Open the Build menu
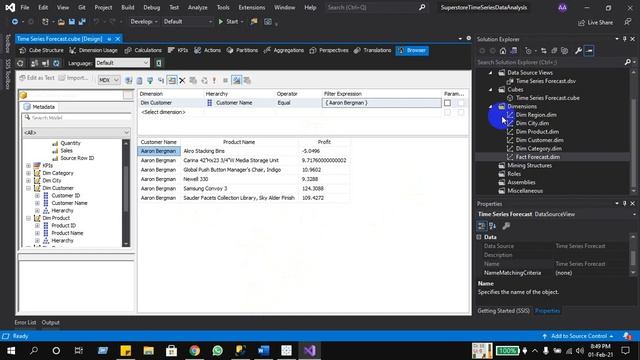Viewport: 640px width, 360px height. (128, 7)
